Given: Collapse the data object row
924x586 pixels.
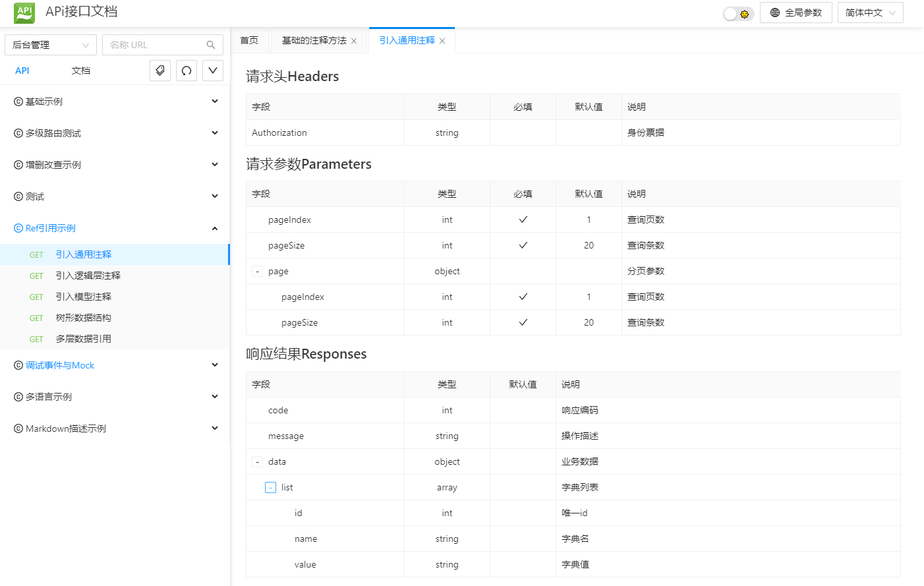Looking at the screenshot, I should (x=257, y=462).
